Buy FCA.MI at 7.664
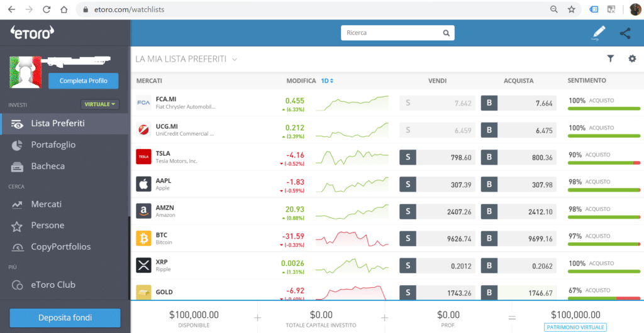 519,103
